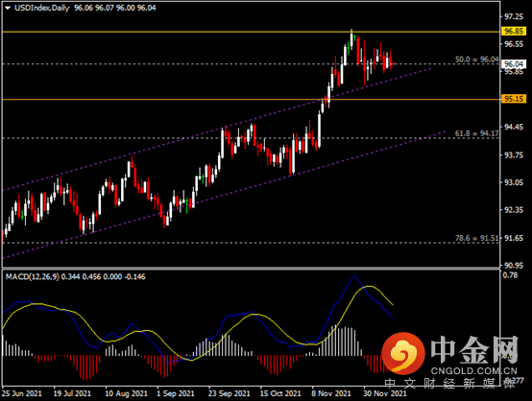The image size is (532, 401).
Task: Click the 30 Nov 2021 date label
Action: point(385,393)
